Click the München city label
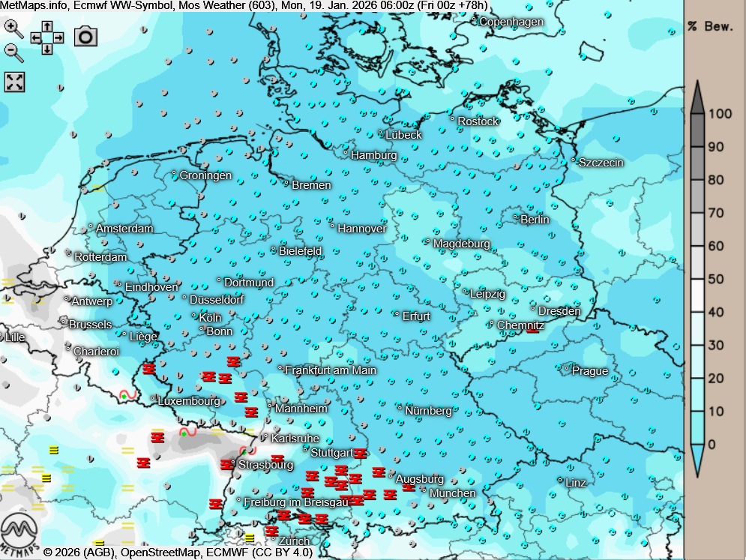Image resolution: width=746 pixels, height=560 pixels. click(452, 493)
